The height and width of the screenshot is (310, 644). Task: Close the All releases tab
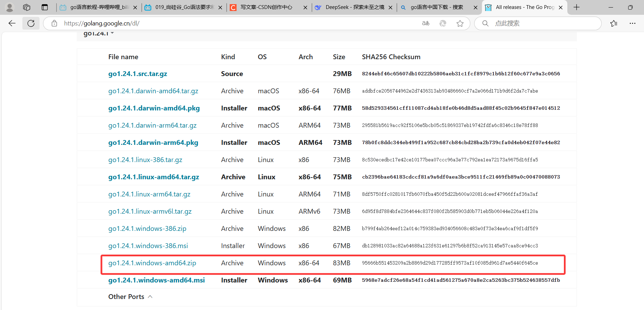click(561, 7)
